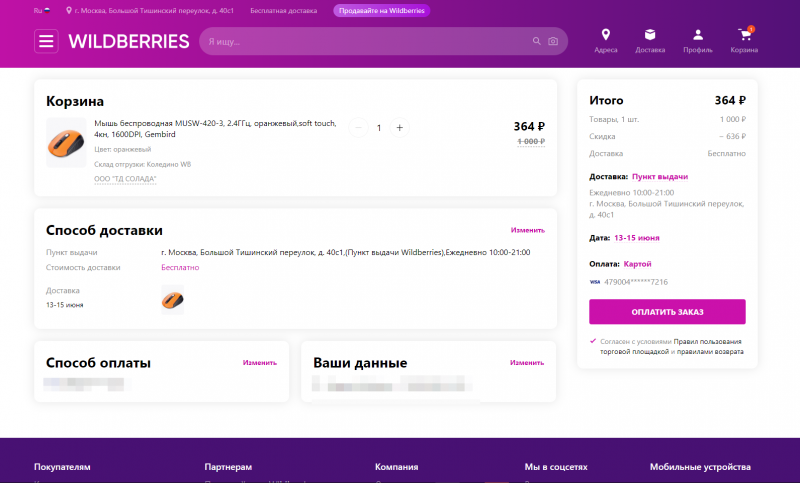The image size is (800, 483).
Task: Expand the Пункт выдачи delivery option
Action: pos(659,176)
